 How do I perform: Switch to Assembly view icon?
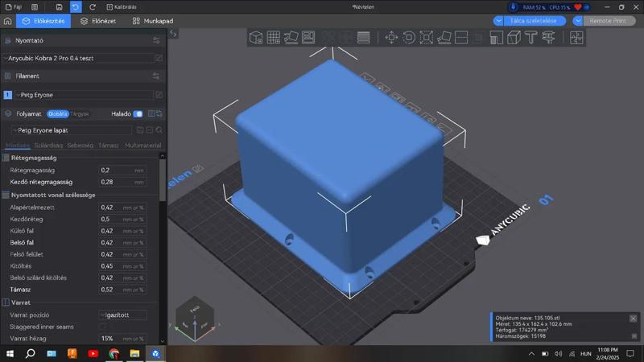point(576,38)
